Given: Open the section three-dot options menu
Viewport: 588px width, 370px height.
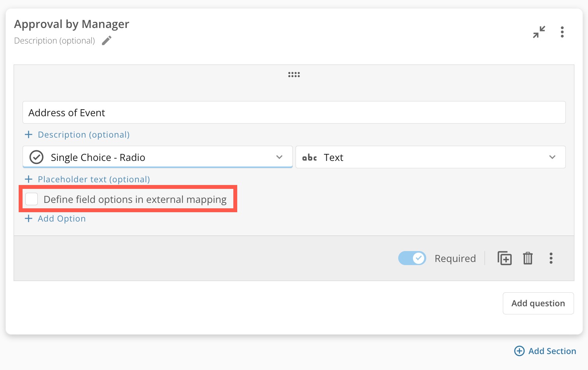Looking at the screenshot, I should pyautogui.click(x=562, y=32).
